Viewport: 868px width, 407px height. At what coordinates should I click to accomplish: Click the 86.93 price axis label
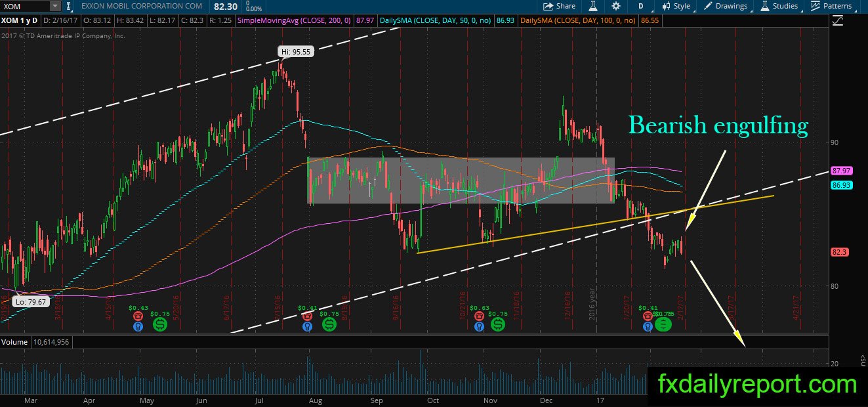(x=841, y=186)
